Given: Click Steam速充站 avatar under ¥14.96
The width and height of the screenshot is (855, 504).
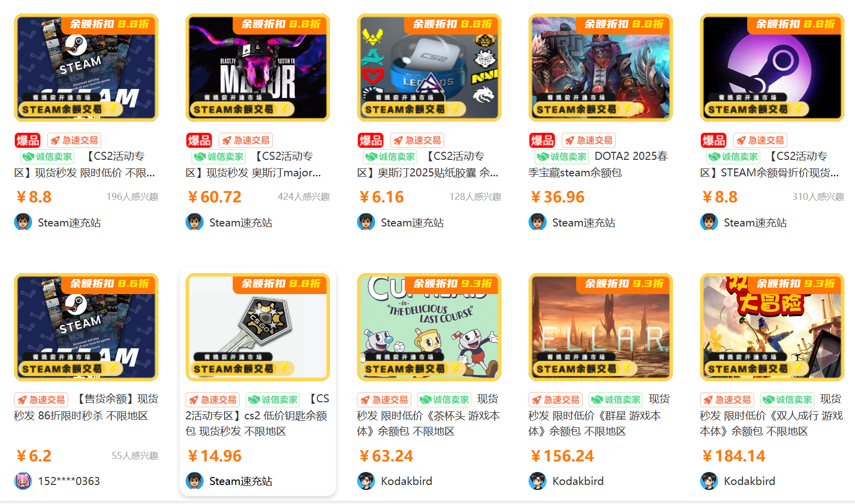Looking at the screenshot, I should tap(195, 481).
